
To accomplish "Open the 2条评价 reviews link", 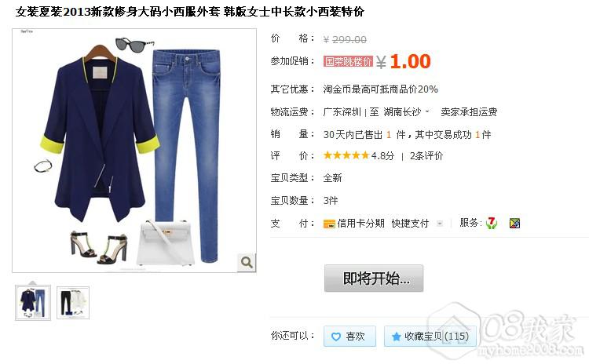I will (x=426, y=156).
